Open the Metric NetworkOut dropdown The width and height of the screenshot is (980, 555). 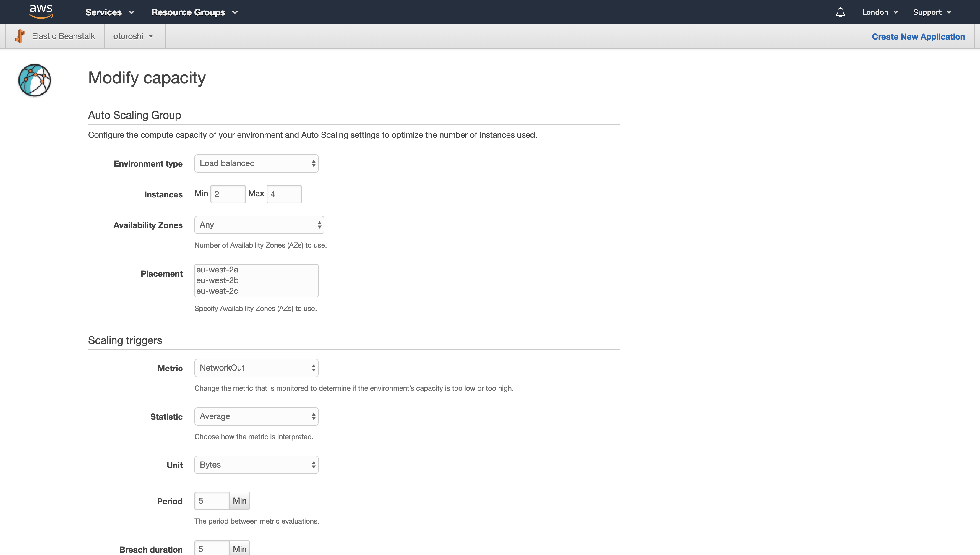(256, 368)
